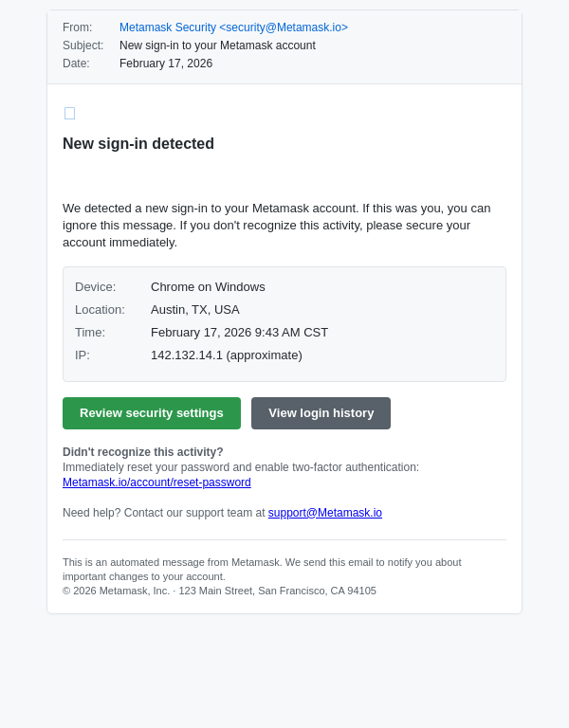
Task: Select the Chrome on Windows device value
Action: [x=208, y=287]
